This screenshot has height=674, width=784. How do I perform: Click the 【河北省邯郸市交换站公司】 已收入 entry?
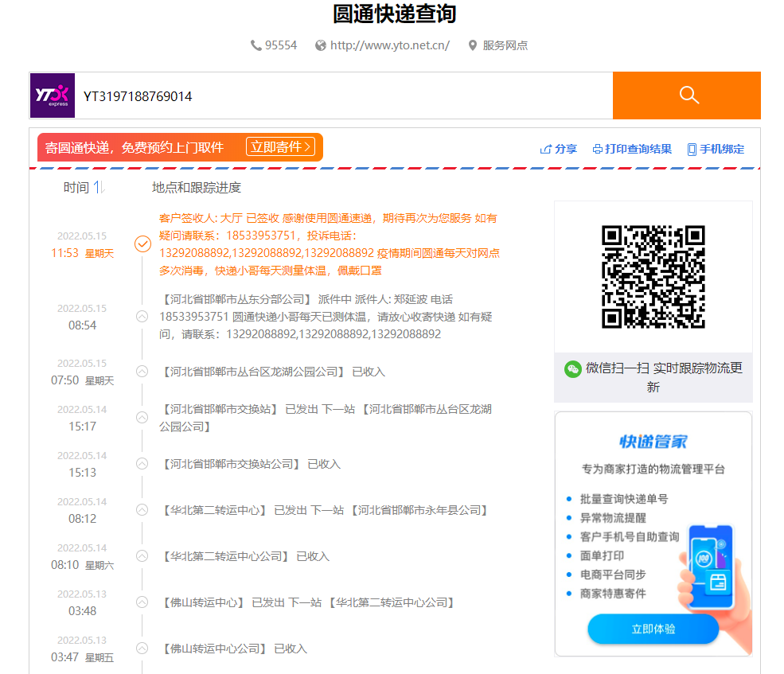point(250,464)
